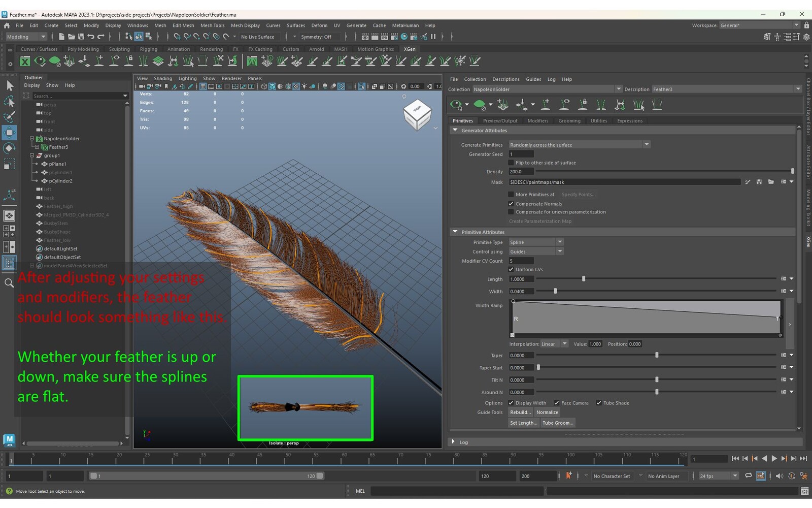Click the XGen preview eye icon
Screen dimensions: 812x508
tap(456, 105)
